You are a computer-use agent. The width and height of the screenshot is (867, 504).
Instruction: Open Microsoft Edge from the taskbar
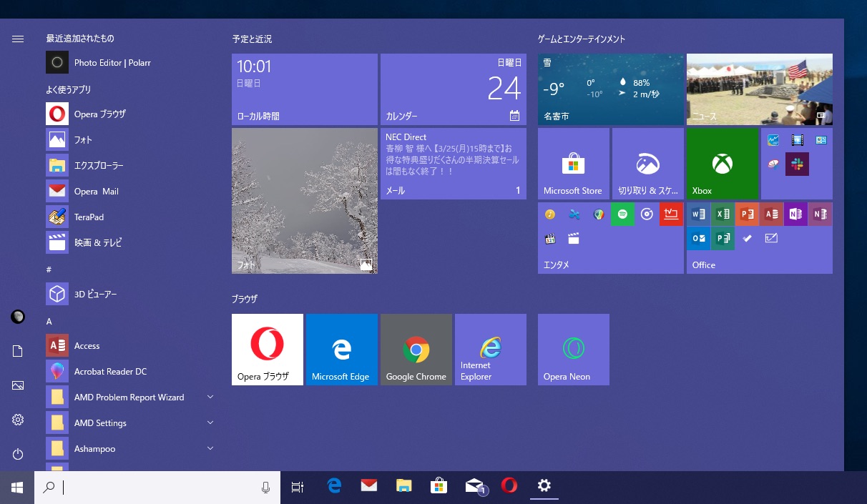[x=334, y=487]
